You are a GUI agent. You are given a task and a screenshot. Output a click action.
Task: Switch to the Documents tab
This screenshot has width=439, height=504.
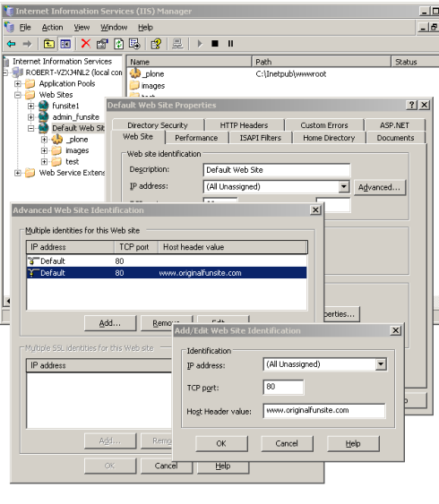pyautogui.click(x=395, y=138)
